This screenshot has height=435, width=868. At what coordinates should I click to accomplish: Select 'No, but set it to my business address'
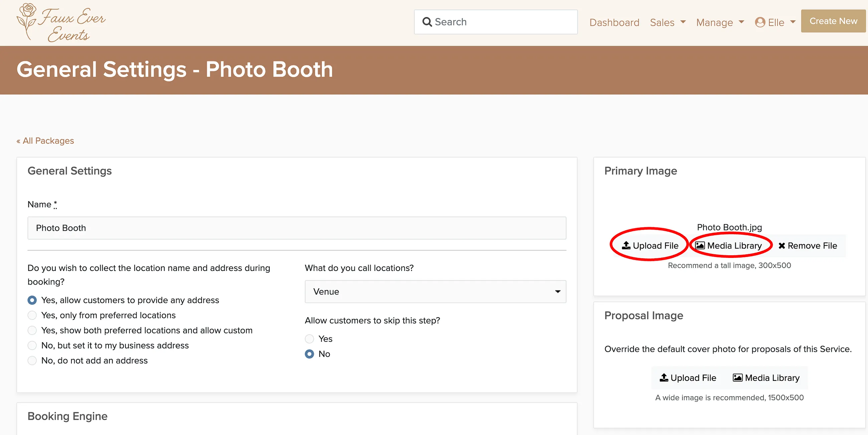pyautogui.click(x=32, y=345)
